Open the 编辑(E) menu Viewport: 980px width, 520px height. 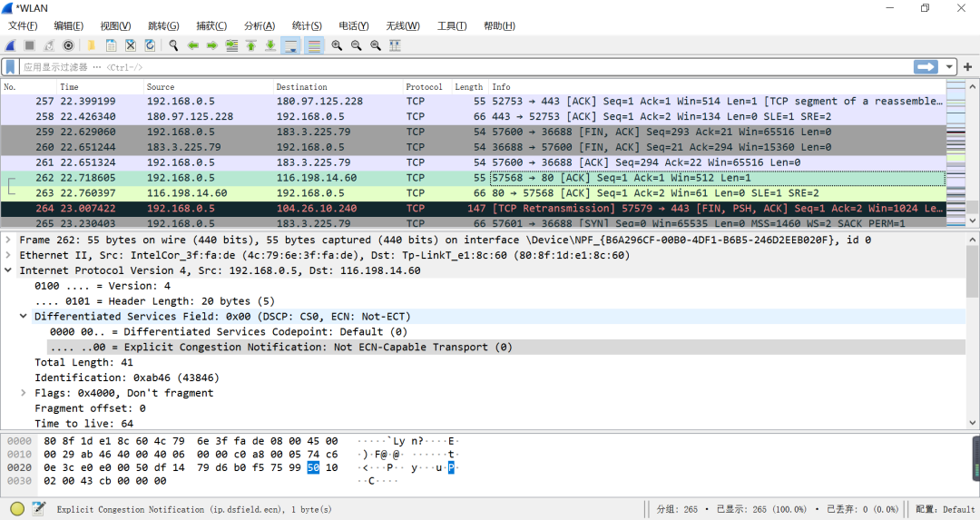69,25
